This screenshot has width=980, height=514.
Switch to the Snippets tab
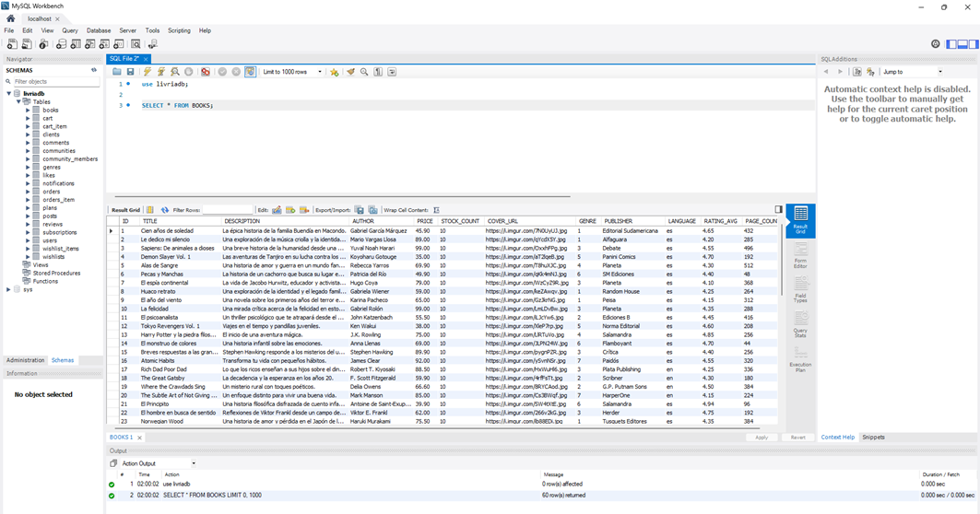(873, 438)
